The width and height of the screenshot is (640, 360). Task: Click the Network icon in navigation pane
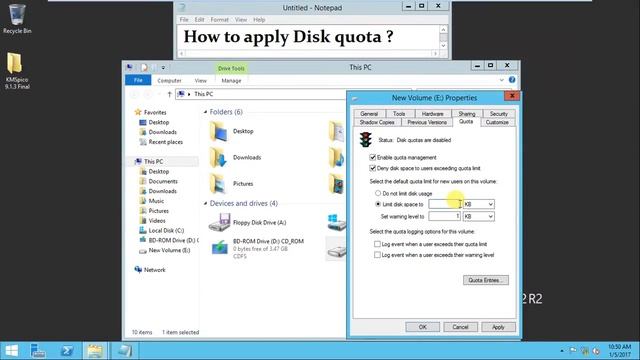pos(138,270)
